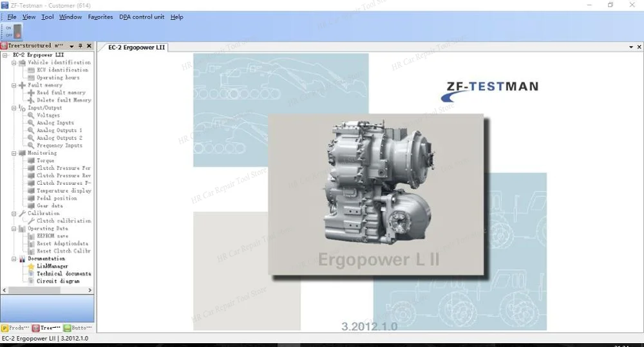Select Reset Adaptiondata tree item
Screen dimensions: 644x347
coord(62,243)
